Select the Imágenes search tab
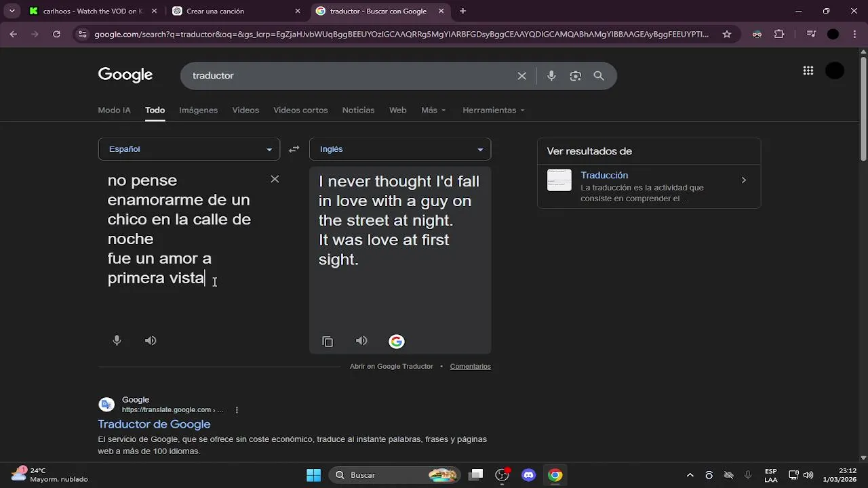 [x=198, y=110]
